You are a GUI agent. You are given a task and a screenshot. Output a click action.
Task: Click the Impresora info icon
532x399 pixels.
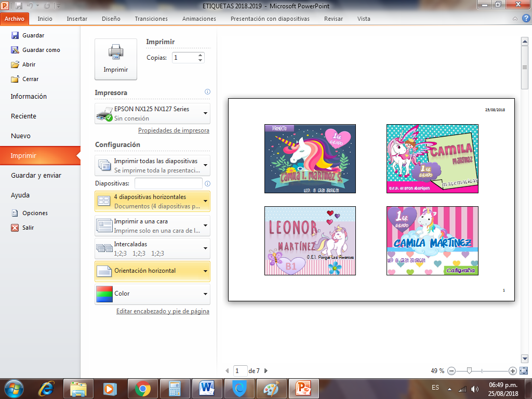click(x=207, y=91)
